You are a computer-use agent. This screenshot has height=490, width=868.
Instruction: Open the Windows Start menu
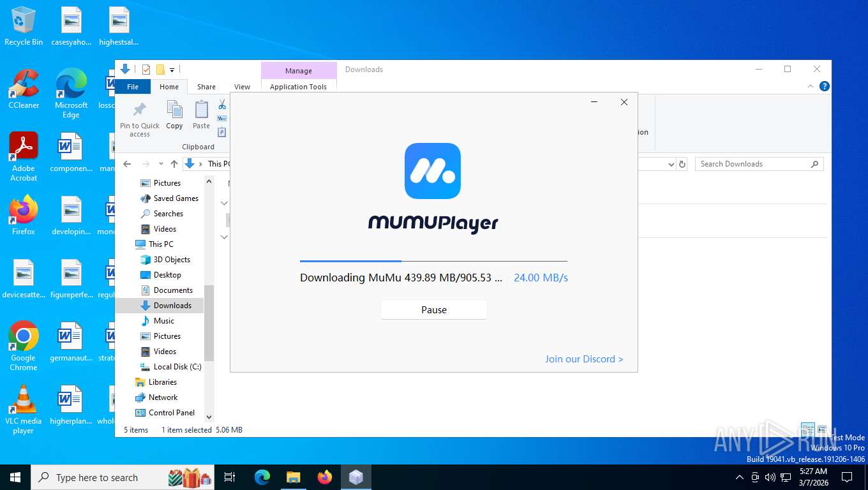pos(15,477)
